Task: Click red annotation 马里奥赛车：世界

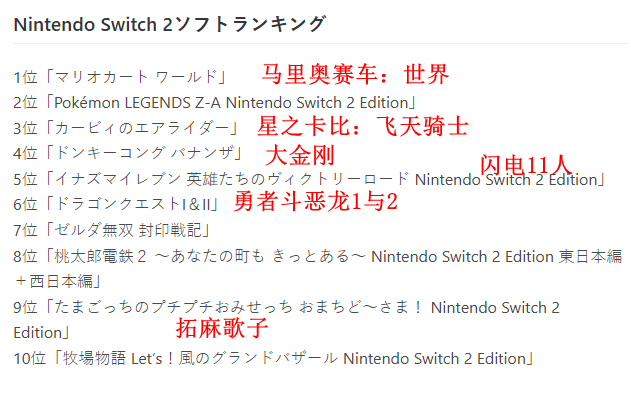Action: click(x=355, y=74)
